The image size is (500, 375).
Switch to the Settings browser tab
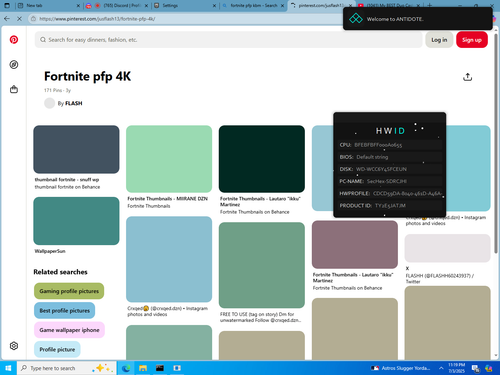(x=170, y=6)
